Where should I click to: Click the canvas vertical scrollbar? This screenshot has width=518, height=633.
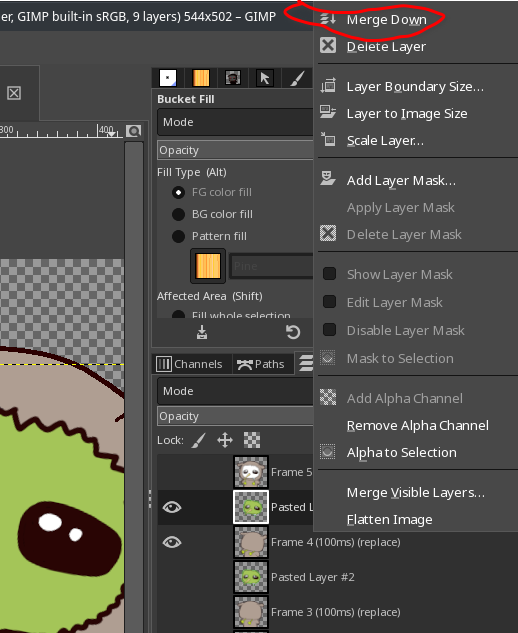pyautogui.click(x=134, y=387)
